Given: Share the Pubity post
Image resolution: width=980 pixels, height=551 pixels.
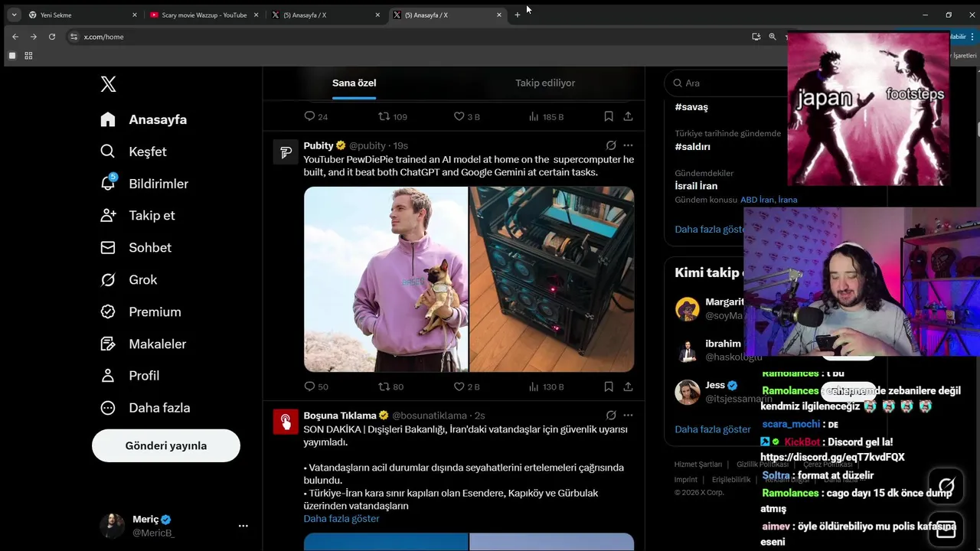Looking at the screenshot, I should point(628,386).
